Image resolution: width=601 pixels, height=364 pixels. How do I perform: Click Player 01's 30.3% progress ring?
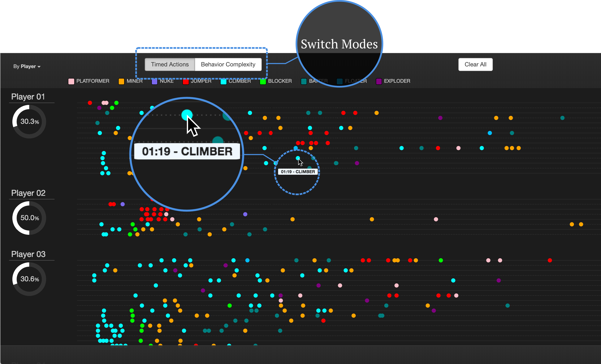[29, 121]
